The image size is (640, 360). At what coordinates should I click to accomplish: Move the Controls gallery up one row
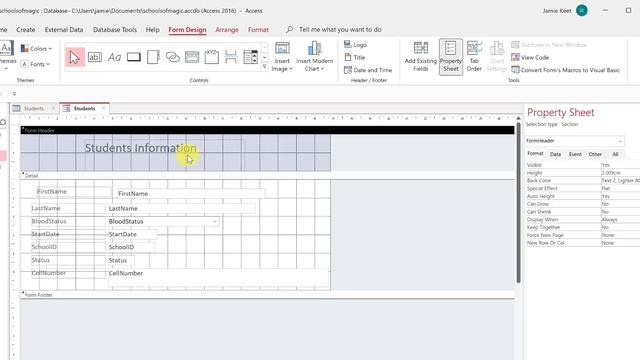click(264, 48)
